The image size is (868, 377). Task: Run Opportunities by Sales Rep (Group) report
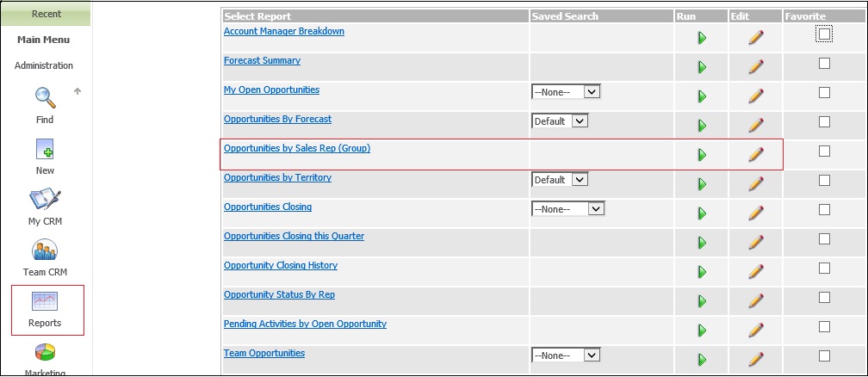pos(702,154)
